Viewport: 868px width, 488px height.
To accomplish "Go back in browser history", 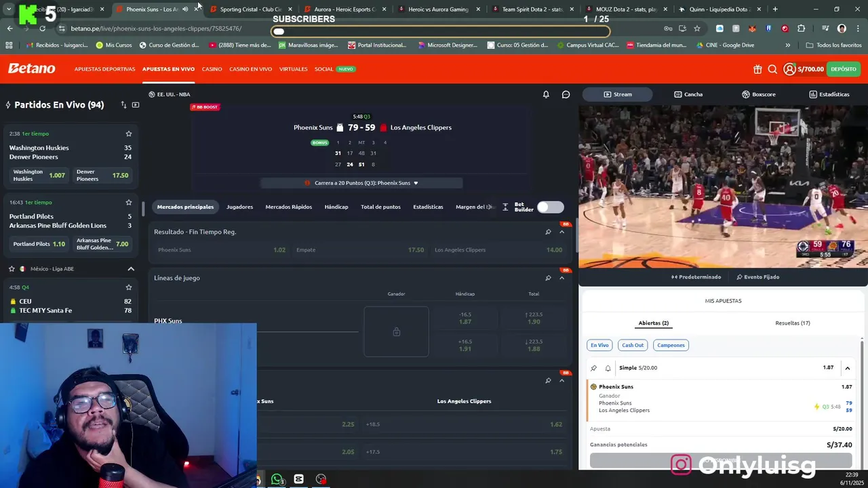I will point(9,28).
